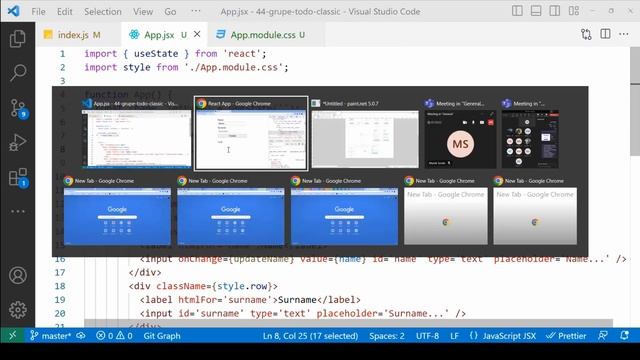
Task: Click the feedback icon in status bar
Action: point(602,336)
